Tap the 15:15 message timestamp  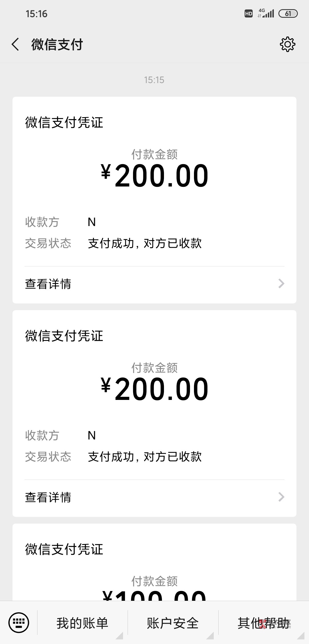(x=154, y=80)
